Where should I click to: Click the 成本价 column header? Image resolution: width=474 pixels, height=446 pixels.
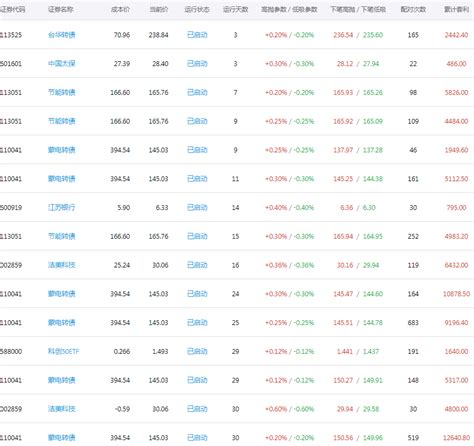[x=120, y=9]
